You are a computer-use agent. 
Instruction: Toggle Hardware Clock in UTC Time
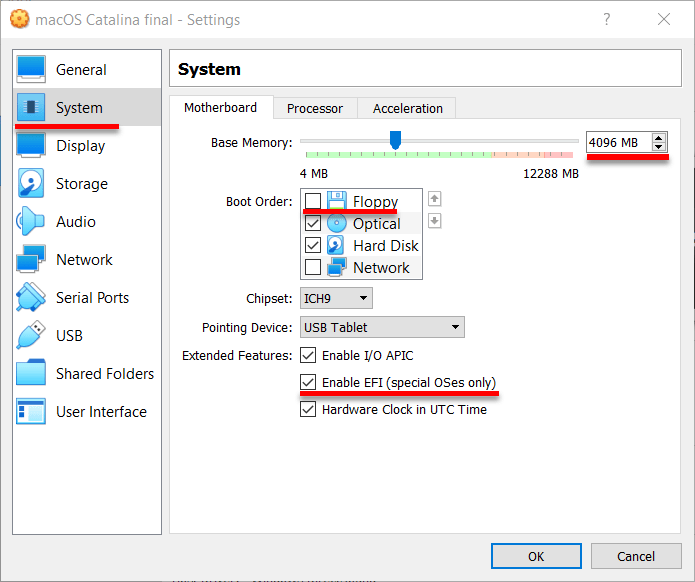point(308,409)
